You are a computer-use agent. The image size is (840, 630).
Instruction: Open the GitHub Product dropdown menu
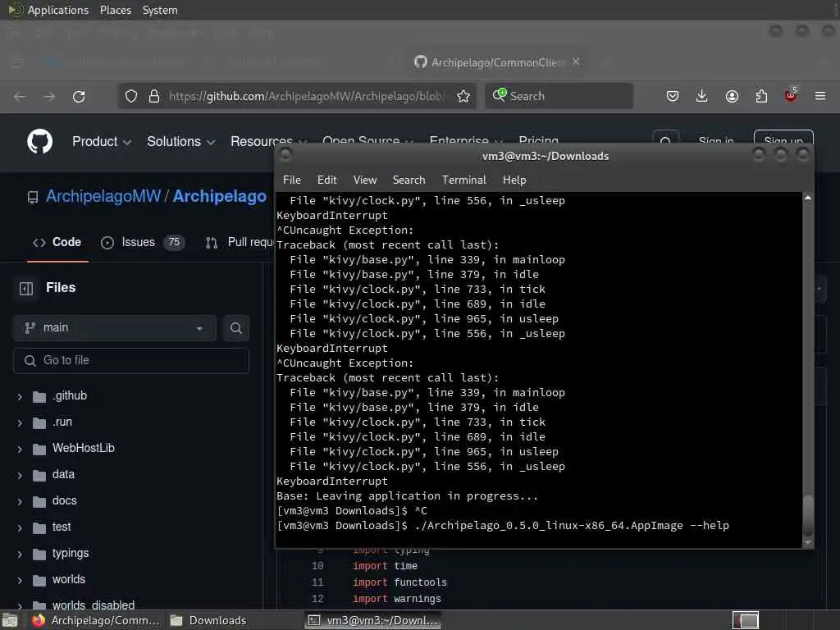(102, 141)
